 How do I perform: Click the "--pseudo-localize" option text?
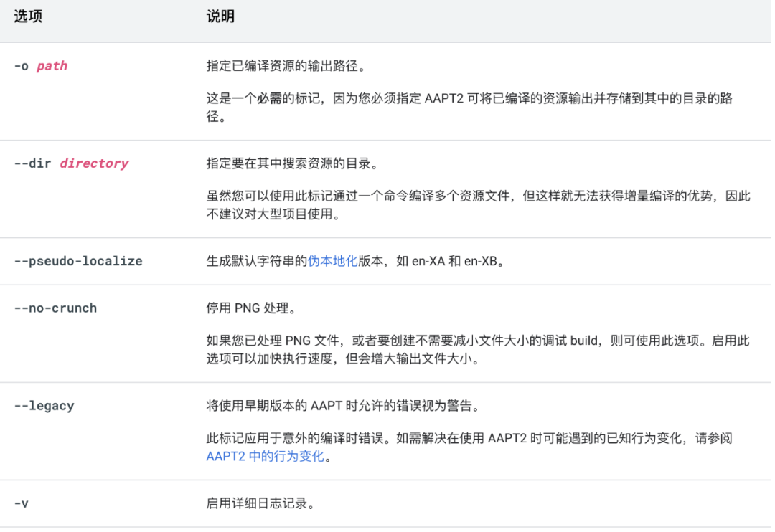tap(79, 261)
